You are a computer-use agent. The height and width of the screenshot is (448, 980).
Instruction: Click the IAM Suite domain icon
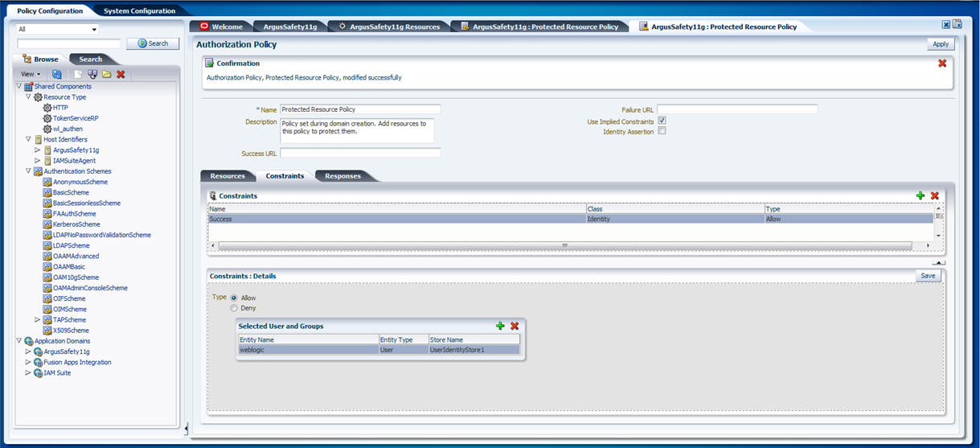[38, 372]
